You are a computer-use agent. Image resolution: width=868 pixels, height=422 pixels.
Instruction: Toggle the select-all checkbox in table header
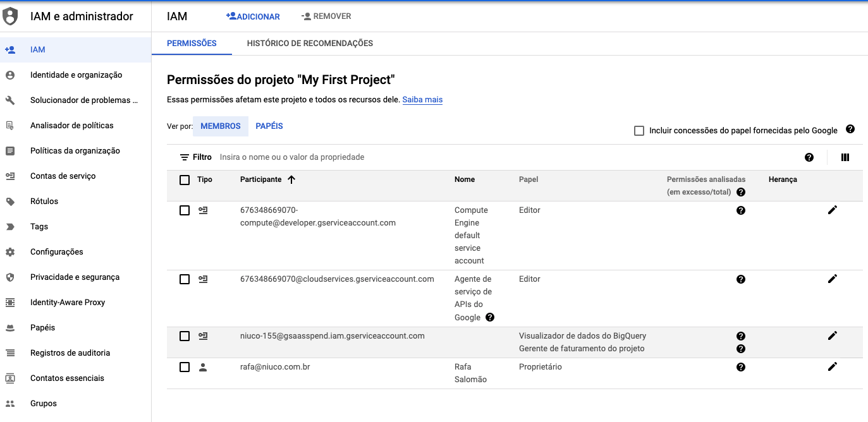[x=185, y=180]
